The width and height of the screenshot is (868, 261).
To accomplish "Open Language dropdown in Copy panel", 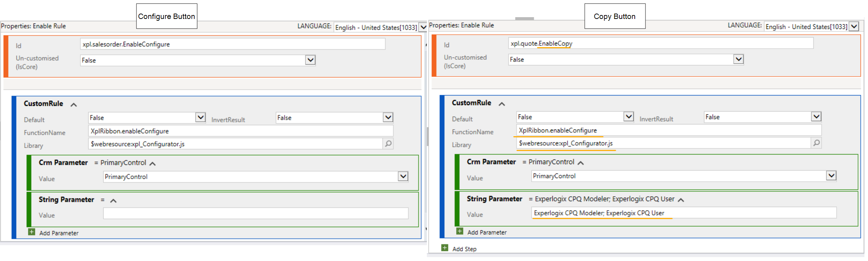I will coord(854,26).
